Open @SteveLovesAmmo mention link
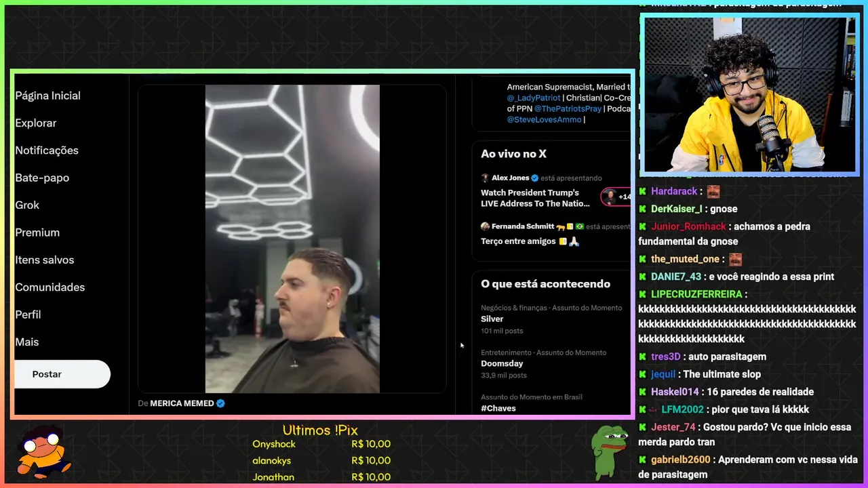This screenshot has width=868, height=488. [x=544, y=119]
